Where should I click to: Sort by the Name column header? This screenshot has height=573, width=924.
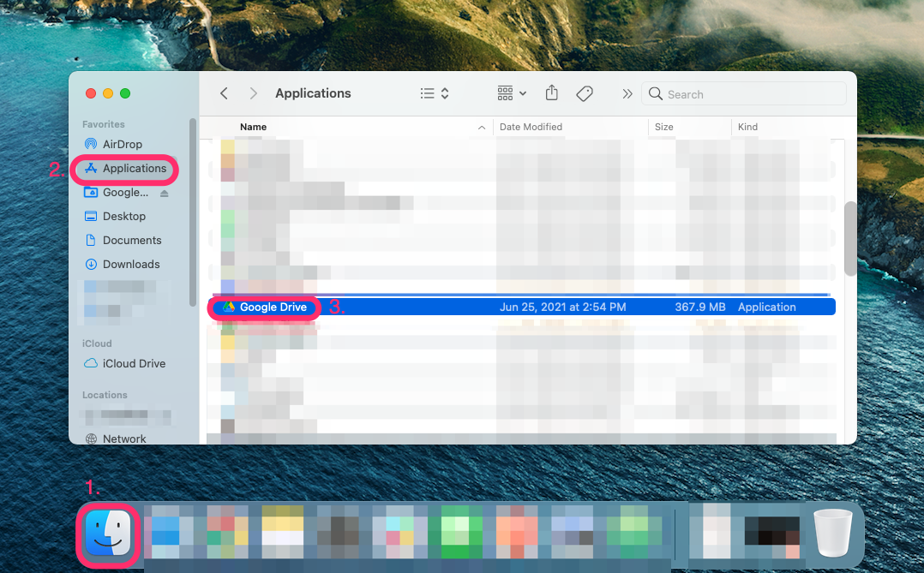coord(254,127)
